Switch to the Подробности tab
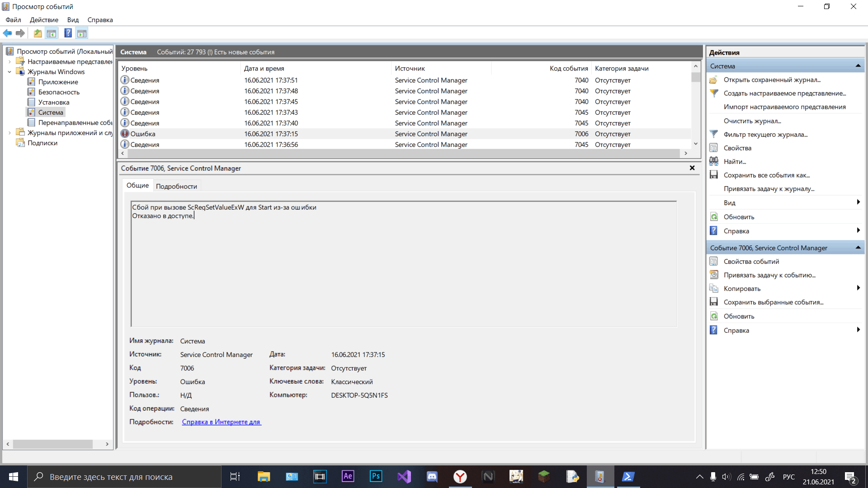 coord(176,186)
